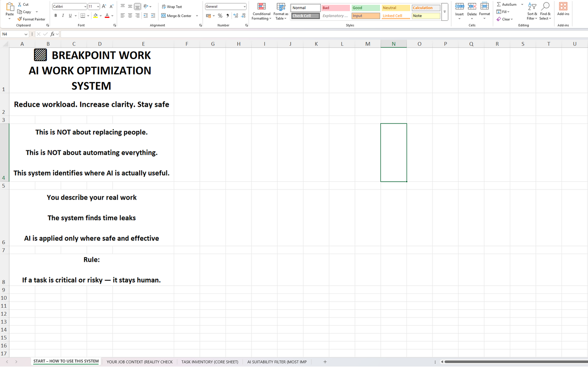588x367 pixels.
Task: Open the YOUR JOB CONTEXT sheet tab
Action: tap(139, 362)
